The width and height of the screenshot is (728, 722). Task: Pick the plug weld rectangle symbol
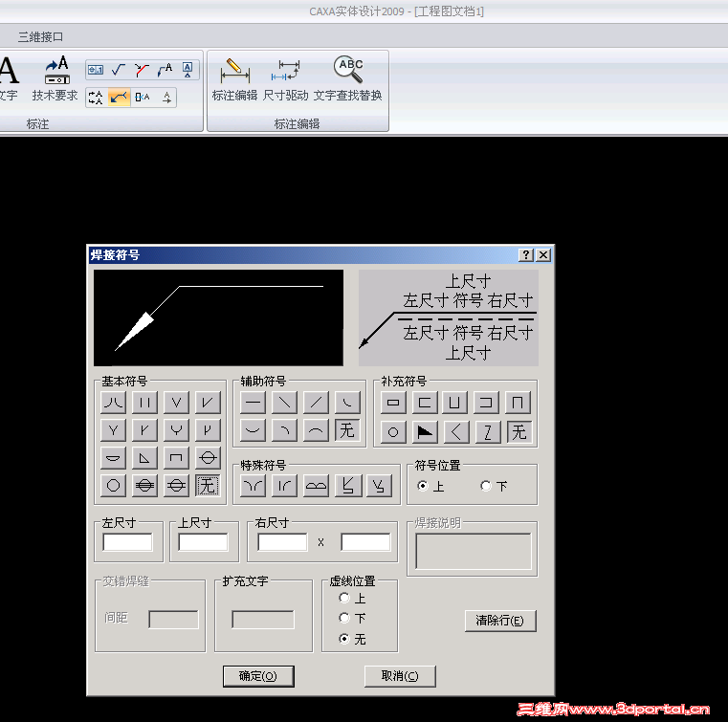176,458
